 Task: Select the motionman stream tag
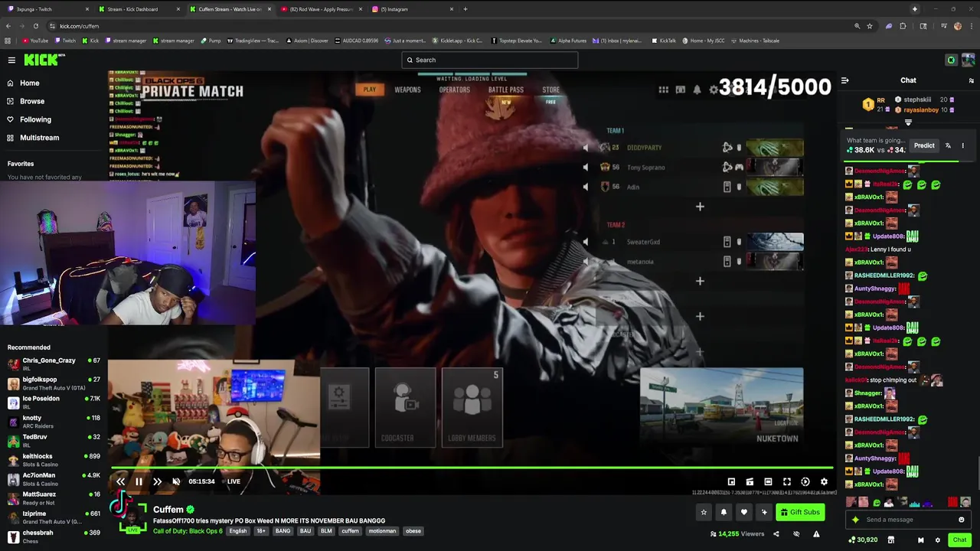click(x=382, y=531)
